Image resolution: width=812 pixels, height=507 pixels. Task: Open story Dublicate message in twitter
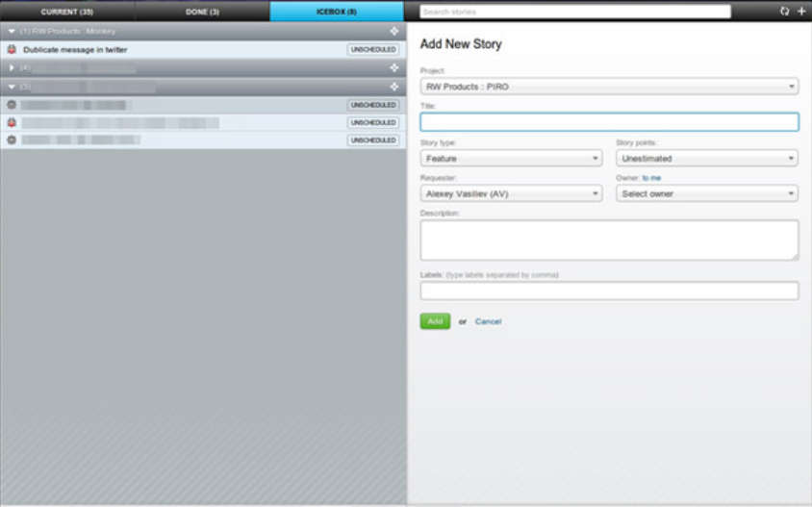tap(75, 50)
